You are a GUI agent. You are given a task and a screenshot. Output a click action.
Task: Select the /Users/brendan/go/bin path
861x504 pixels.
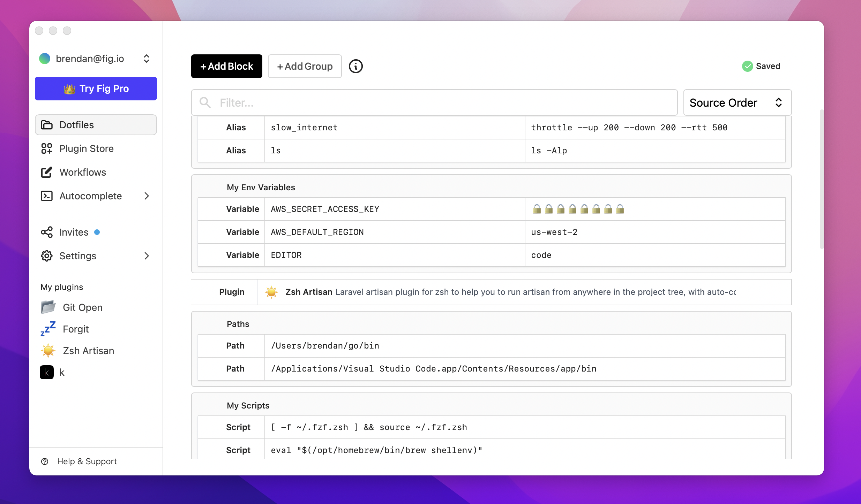pos(525,346)
